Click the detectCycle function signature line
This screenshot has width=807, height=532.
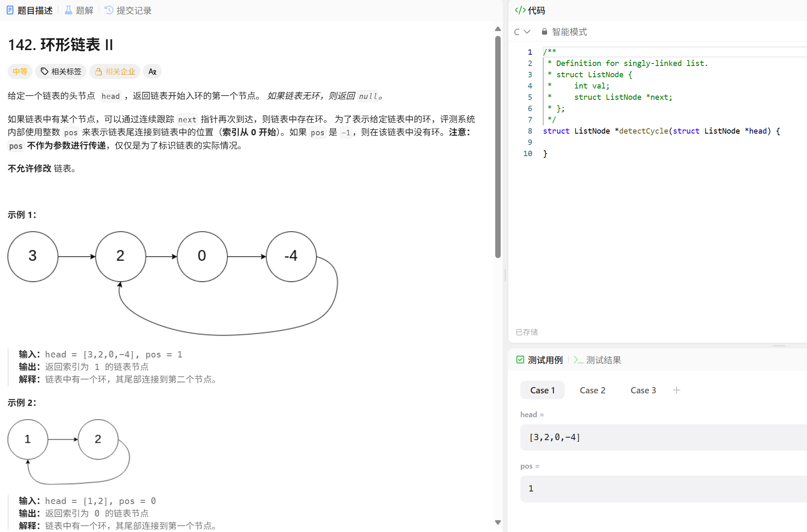[x=661, y=131]
